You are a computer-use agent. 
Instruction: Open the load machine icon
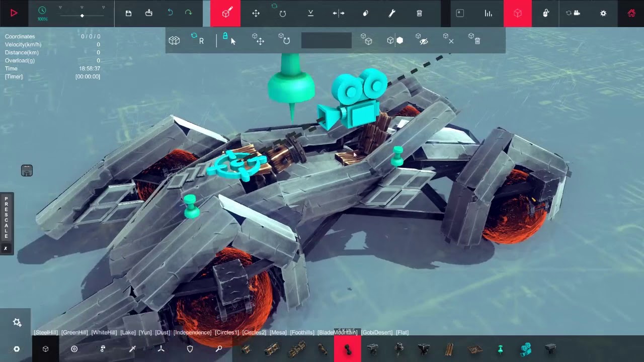[x=148, y=13]
